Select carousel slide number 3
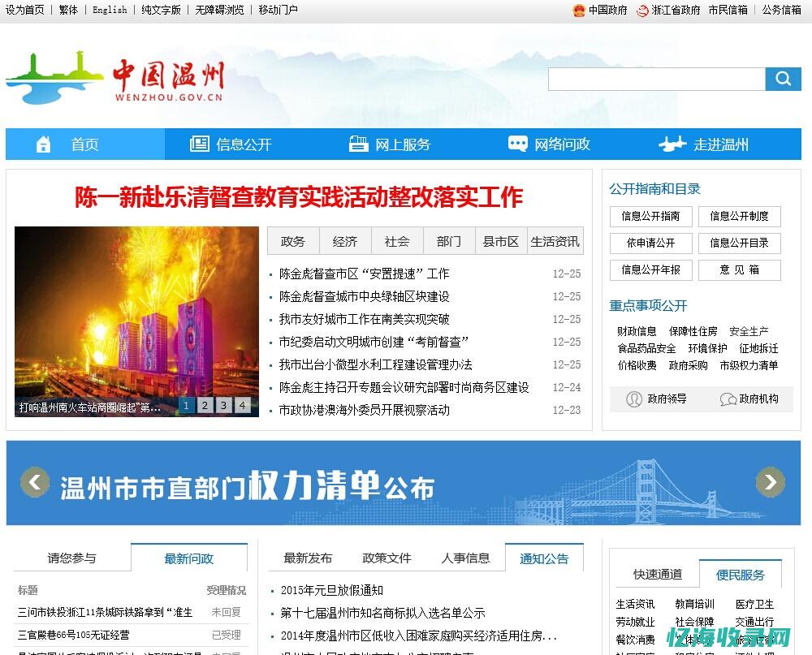 (223, 404)
